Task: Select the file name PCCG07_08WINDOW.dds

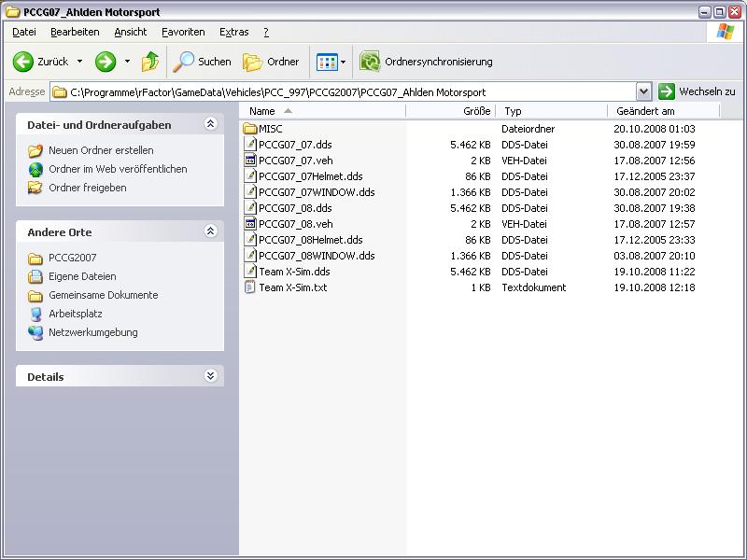Action: pos(317,256)
